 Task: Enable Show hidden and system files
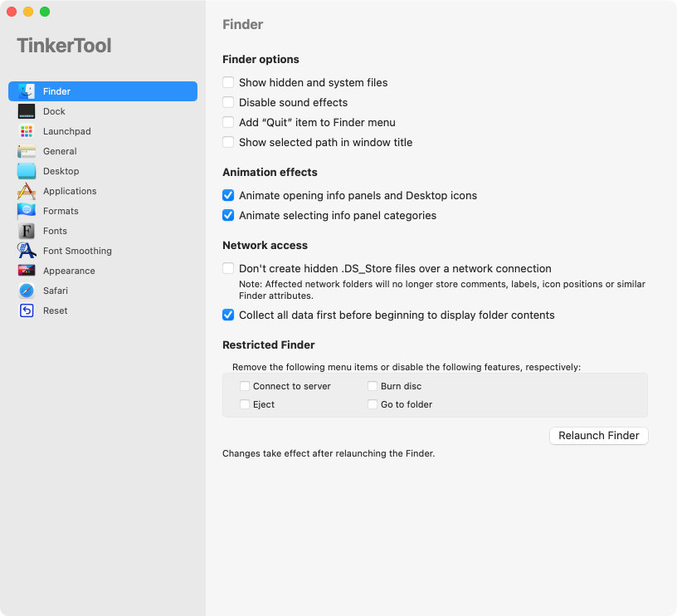(x=228, y=82)
